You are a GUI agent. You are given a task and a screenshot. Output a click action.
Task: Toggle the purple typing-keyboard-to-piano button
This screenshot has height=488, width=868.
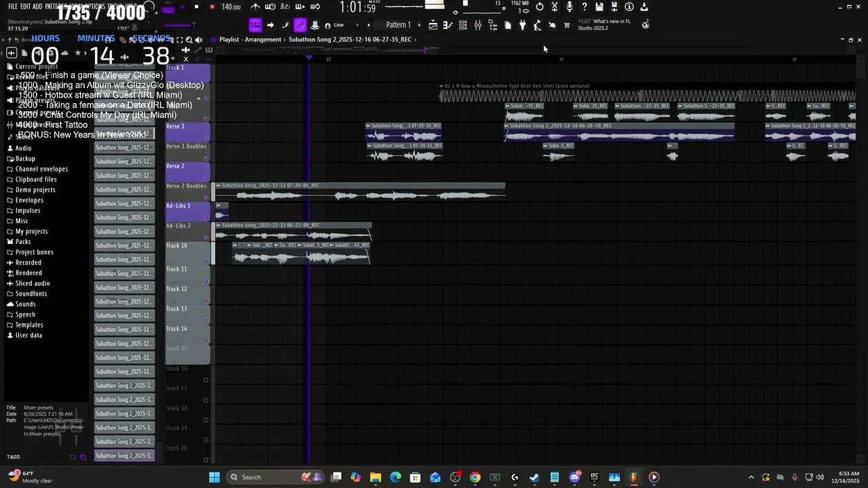pos(256,25)
